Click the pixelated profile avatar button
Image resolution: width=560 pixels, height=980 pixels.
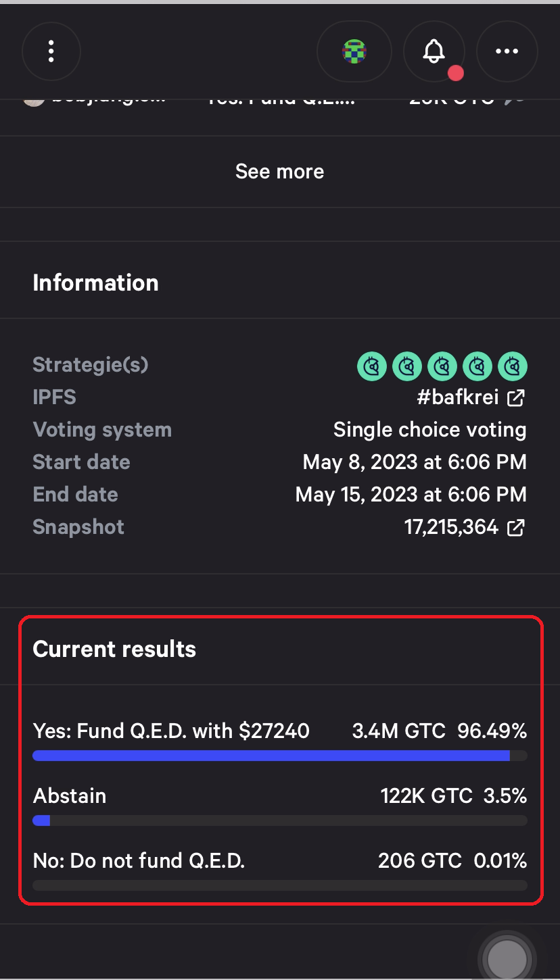pos(354,51)
